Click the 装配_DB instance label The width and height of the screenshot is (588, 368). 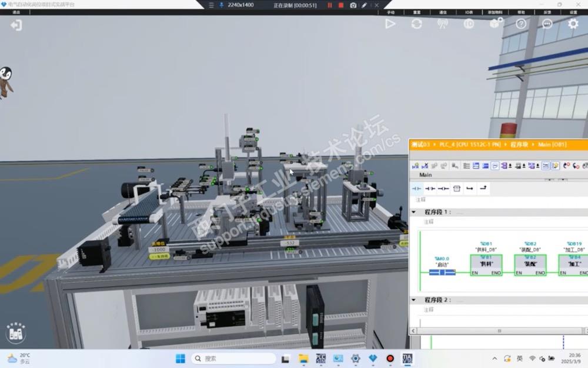(530, 250)
